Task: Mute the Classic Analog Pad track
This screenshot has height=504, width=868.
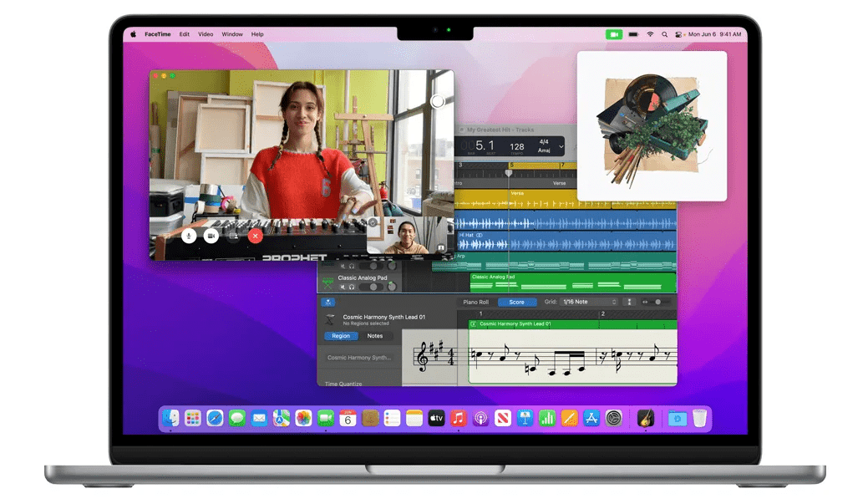Action: [x=343, y=287]
